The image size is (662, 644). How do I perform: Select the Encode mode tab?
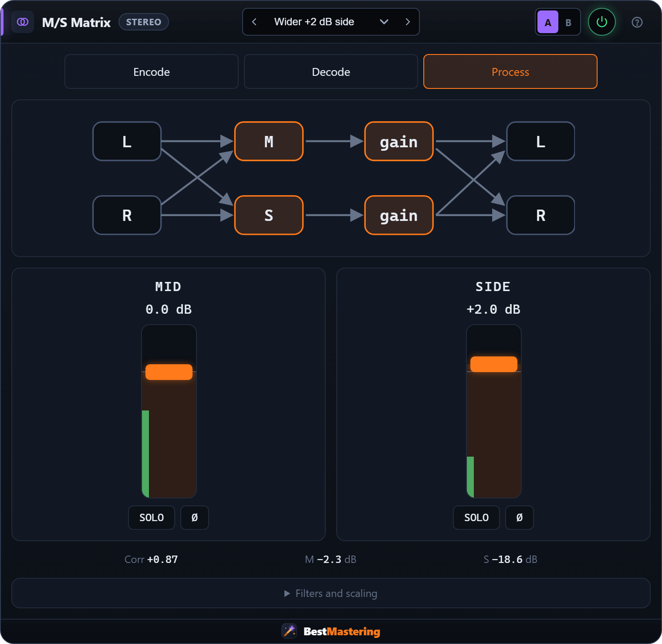pyautogui.click(x=152, y=71)
